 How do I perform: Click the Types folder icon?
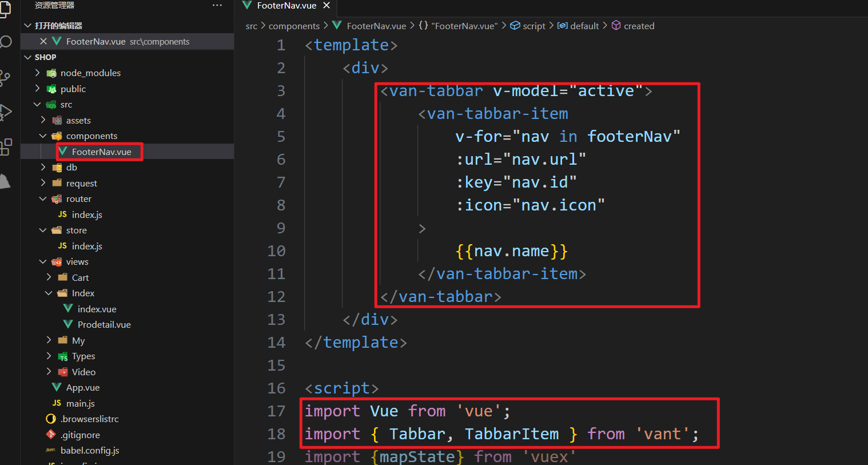click(x=63, y=356)
